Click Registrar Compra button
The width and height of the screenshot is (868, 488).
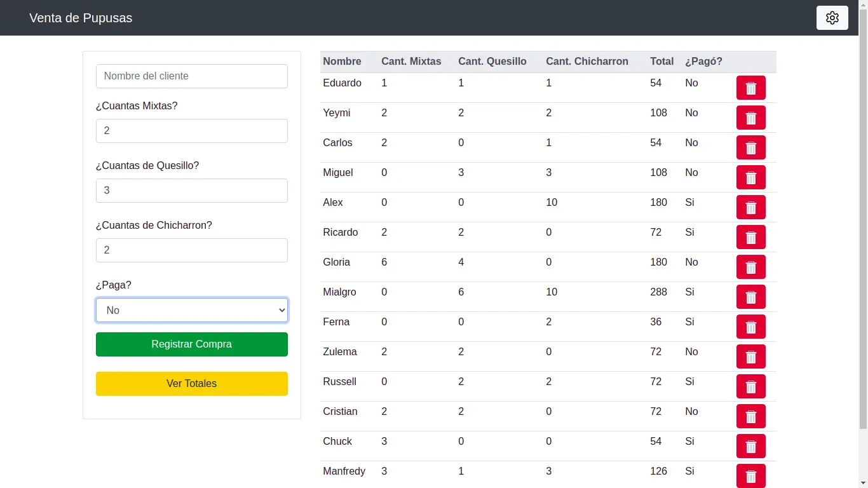coord(191,344)
